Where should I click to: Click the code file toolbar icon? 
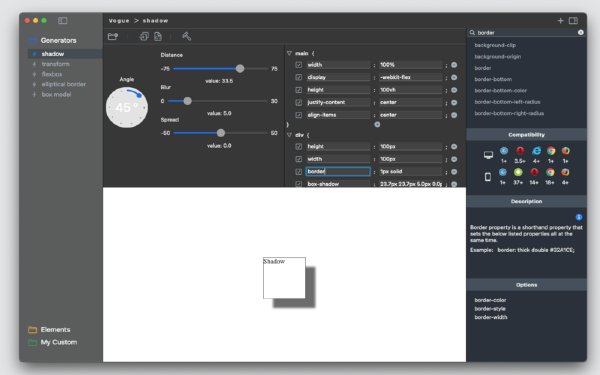(x=158, y=36)
